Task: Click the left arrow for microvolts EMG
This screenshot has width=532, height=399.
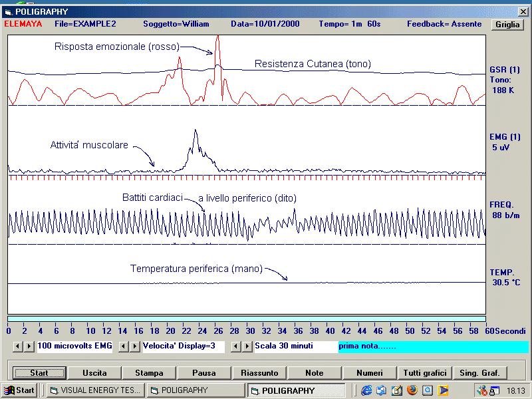Action: pos(18,346)
